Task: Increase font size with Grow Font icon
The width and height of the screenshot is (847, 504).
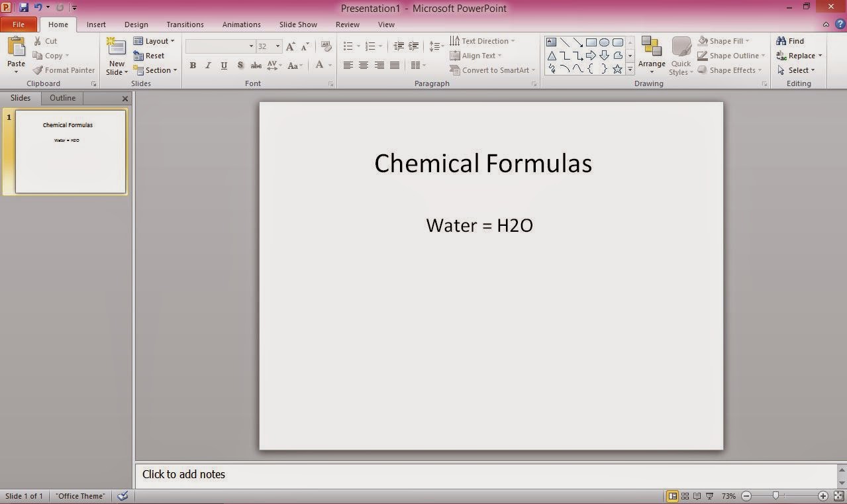Action: (290, 46)
